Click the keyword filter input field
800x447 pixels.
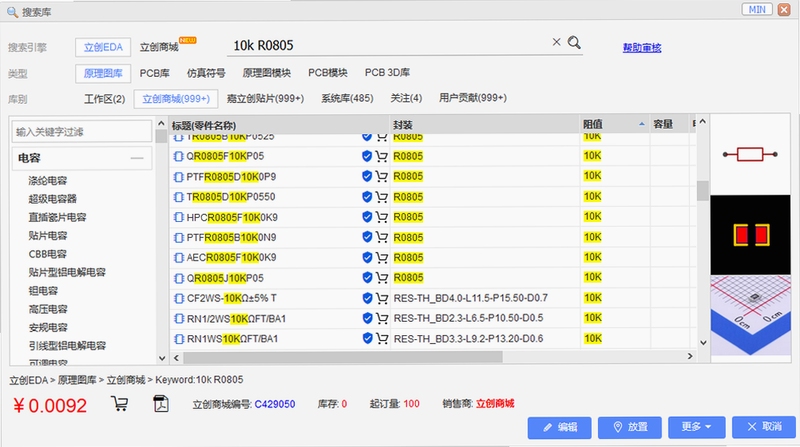pyautogui.click(x=82, y=132)
